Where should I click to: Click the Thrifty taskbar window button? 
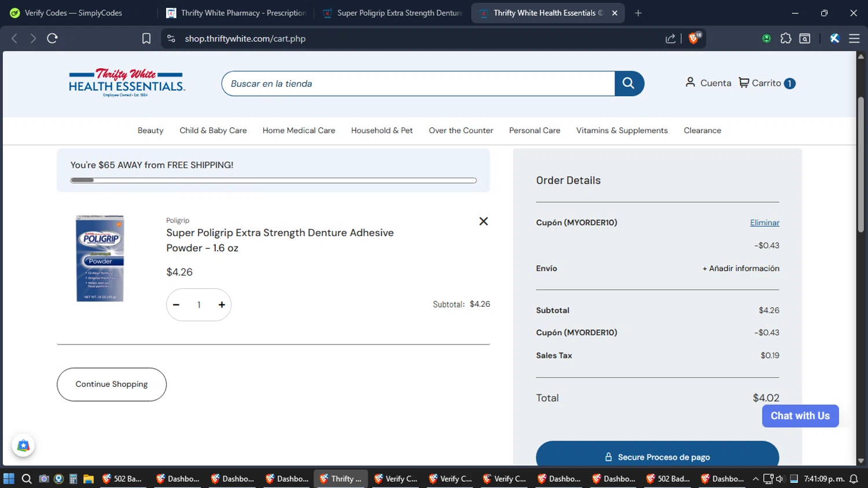[x=341, y=479]
